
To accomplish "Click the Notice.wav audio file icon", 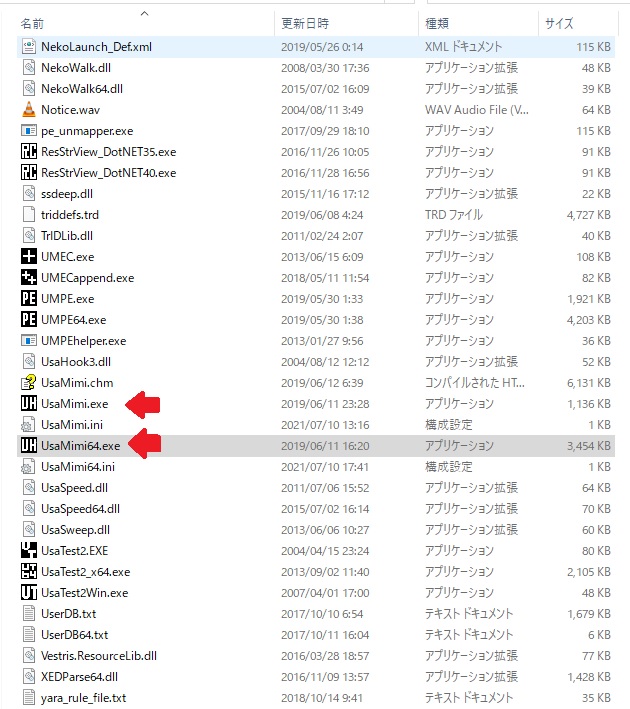I will pyautogui.click(x=29, y=109).
